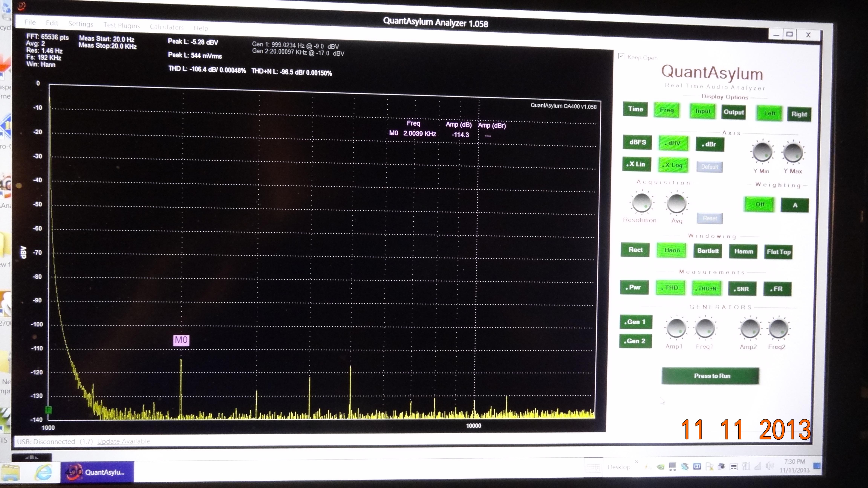
Task: Toggle the THD+N measurement
Action: point(707,289)
